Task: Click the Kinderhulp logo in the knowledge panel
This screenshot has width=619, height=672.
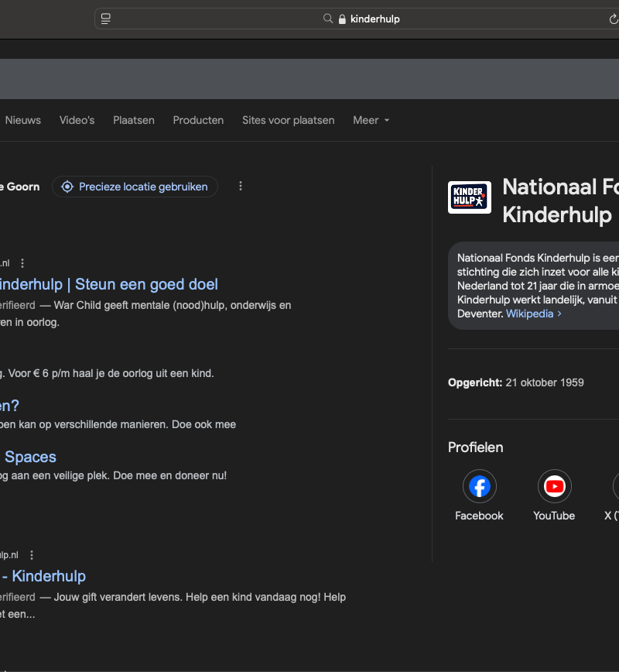Action: (x=470, y=197)
